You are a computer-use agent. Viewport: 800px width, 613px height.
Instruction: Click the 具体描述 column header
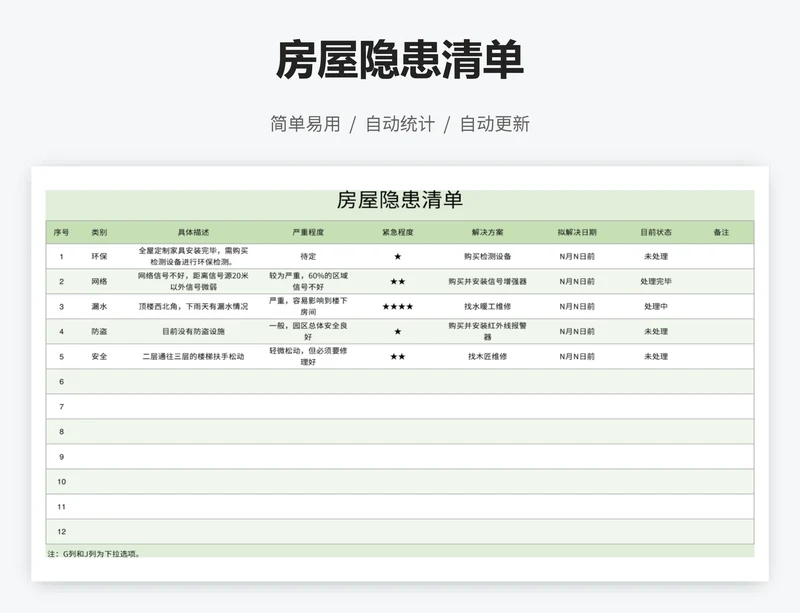[x=193, y=232]
